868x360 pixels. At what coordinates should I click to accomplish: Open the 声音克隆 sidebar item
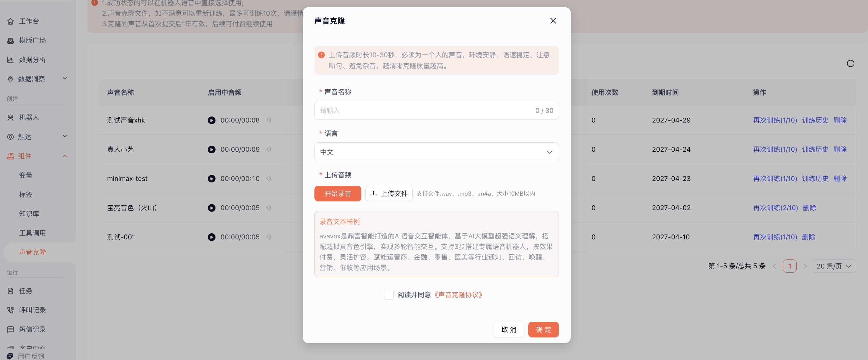(x=32, y=252)
